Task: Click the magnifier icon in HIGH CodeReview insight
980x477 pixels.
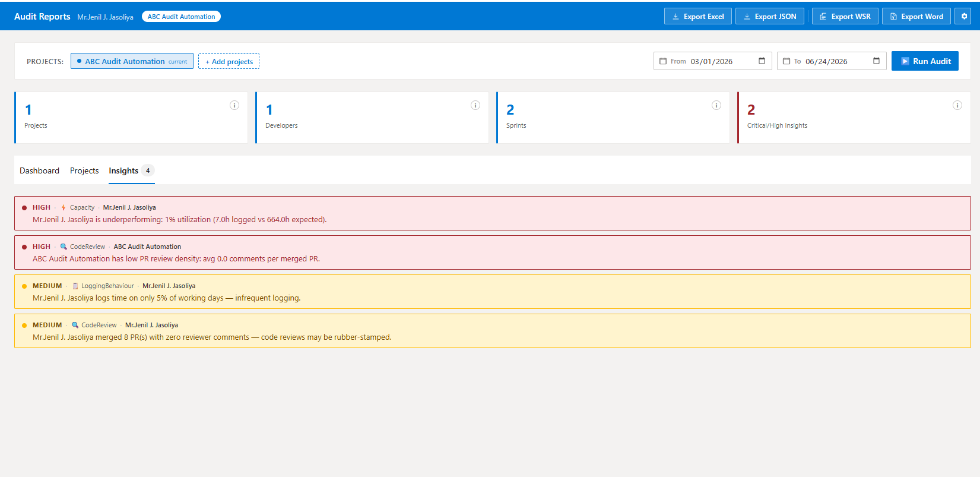Action: point(64,247)
